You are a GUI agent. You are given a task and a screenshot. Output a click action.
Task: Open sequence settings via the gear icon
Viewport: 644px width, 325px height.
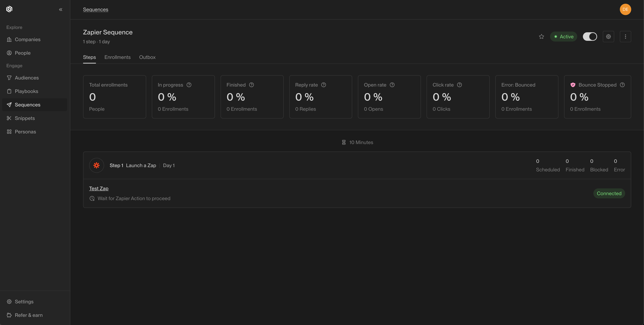point(608,37)
